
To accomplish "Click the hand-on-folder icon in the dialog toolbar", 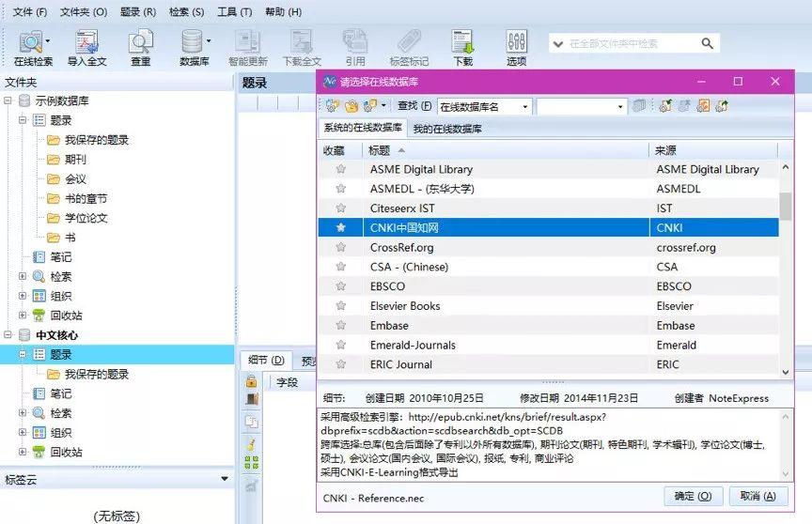I will tap(351, 106).
